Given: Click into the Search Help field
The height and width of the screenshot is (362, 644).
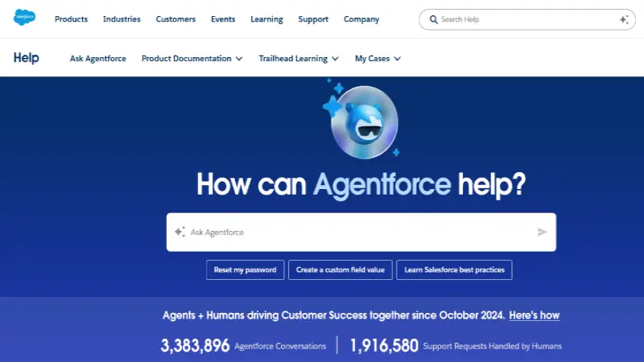Looking at the screenshot, I should coord(527,19).
